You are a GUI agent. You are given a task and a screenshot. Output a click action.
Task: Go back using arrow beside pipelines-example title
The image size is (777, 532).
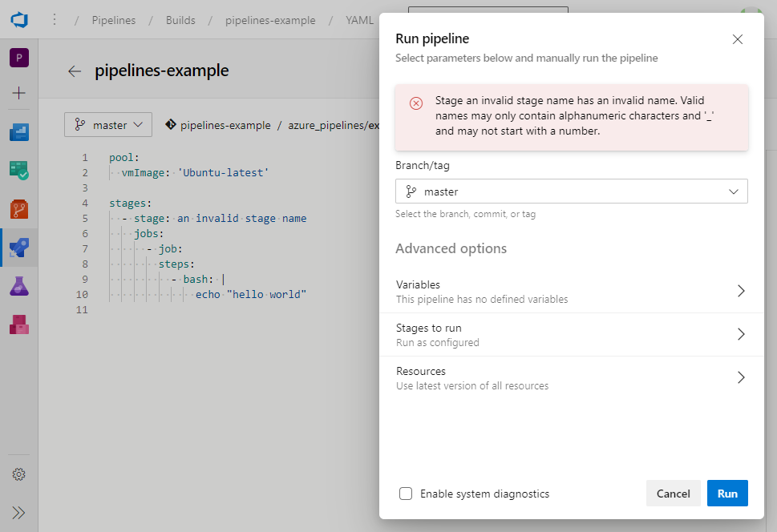click(x=75, y=71)
